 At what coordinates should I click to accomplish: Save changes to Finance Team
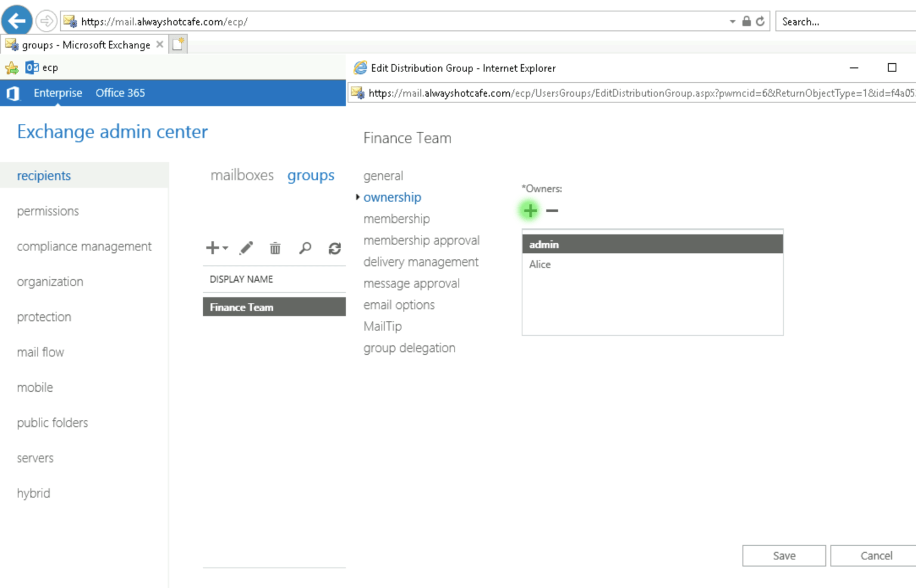point(784,555)
